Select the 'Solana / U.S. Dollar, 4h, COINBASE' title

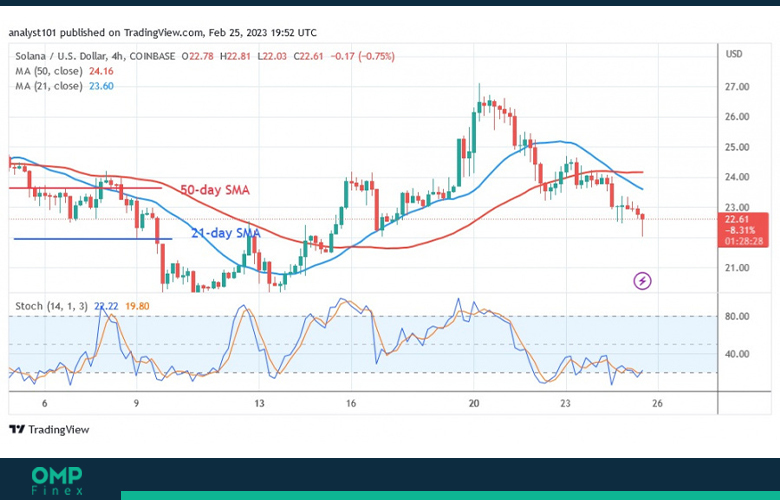click(95, 56)
